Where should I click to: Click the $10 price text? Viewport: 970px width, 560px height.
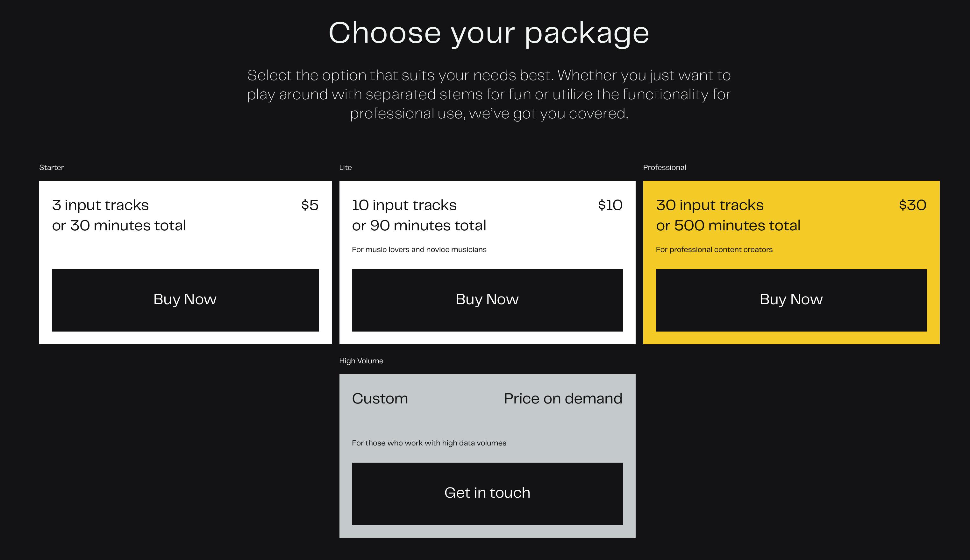[x=610, y=205]
